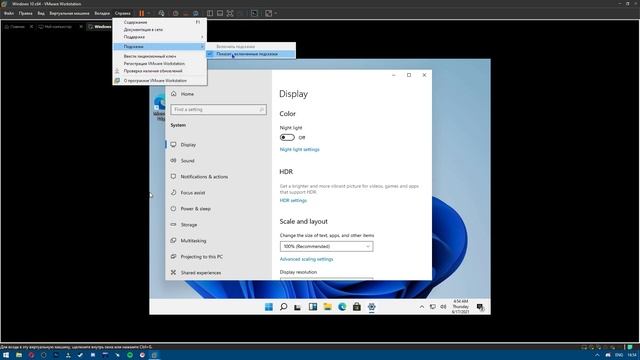Open Notifications & actions settings
This screenshot has width=640, height=360.
click(218, 176)
